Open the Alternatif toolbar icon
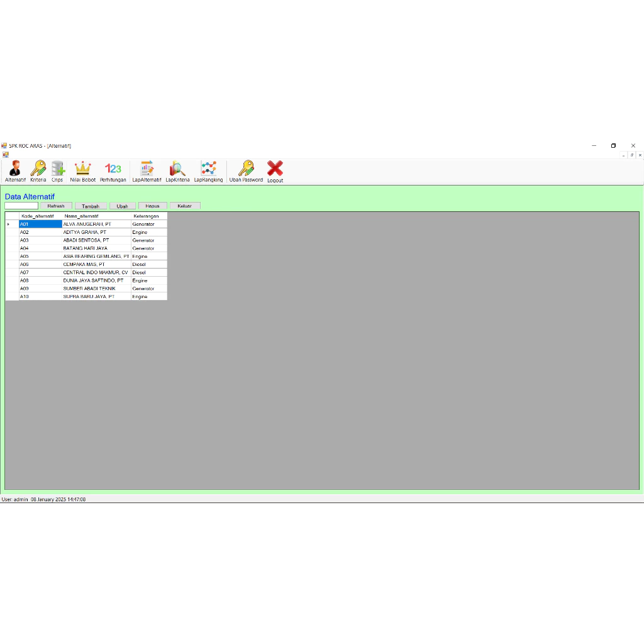The height and width of the screenshot is (644, 644). tap(15, 171)
